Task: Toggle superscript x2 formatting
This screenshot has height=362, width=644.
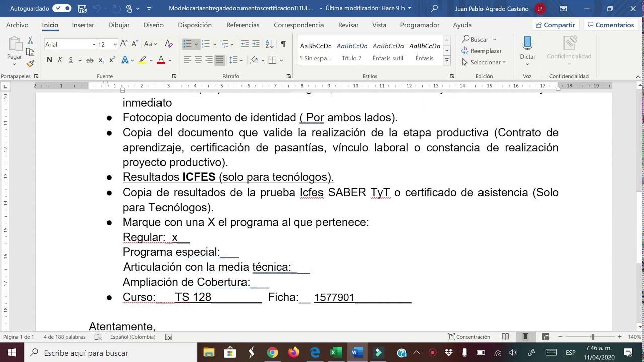Action: click(x=112, y=60)
